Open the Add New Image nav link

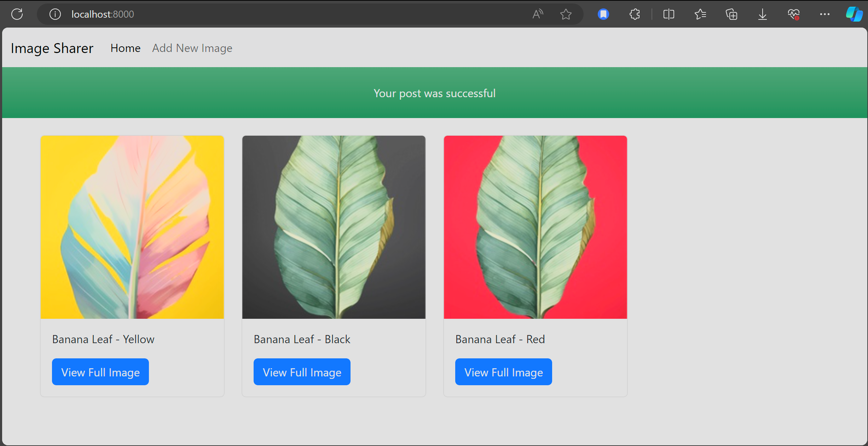pos(192,48)
